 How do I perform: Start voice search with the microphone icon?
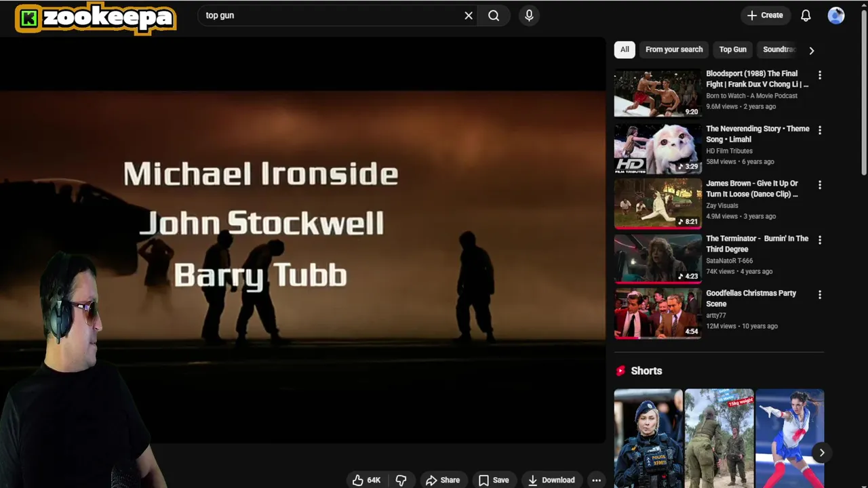(x=529, y=16)
